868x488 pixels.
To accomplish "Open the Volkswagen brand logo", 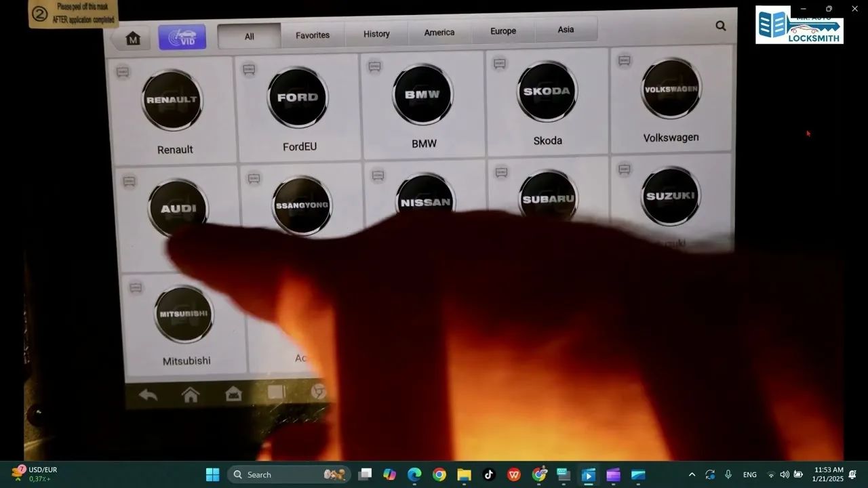I will click(671, 89).
